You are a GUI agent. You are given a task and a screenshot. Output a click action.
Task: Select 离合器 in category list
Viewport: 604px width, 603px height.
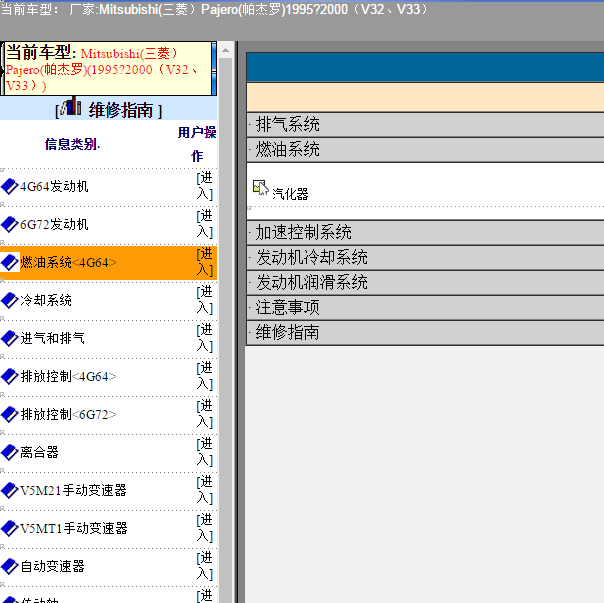[39, 452]
